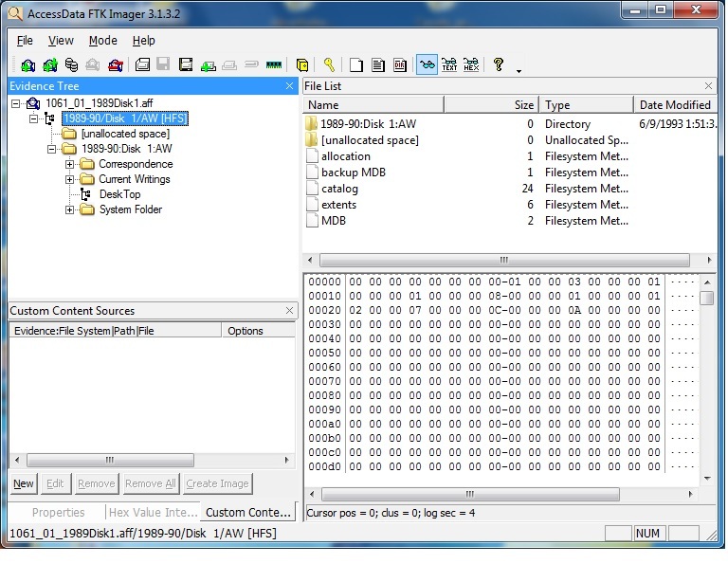Click the New button in Custom Content Sources
This screenshot has width=728, height=582.
point(23,483)
